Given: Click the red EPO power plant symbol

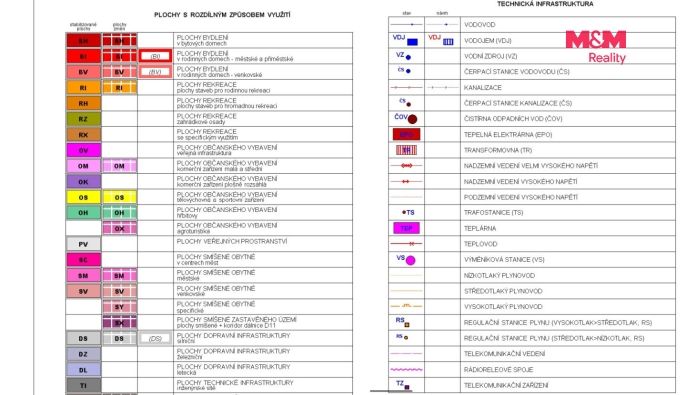Looking at the screenshot, I should pos(406,134).
